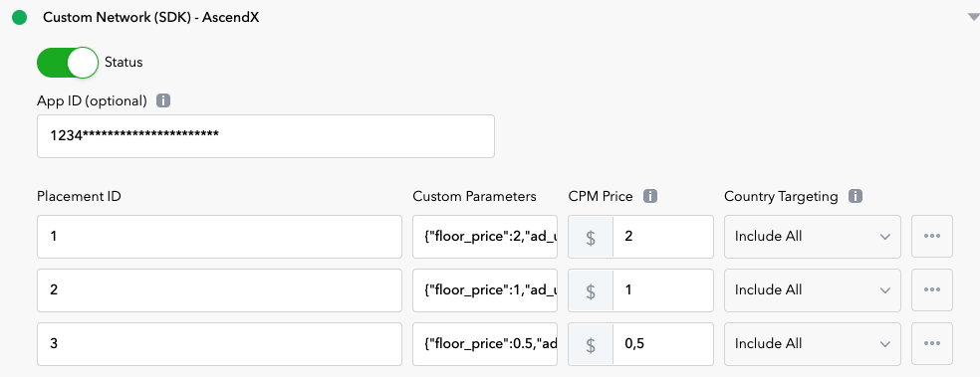
Task: Click the Placement ID column label
Action: coord(79,197)
